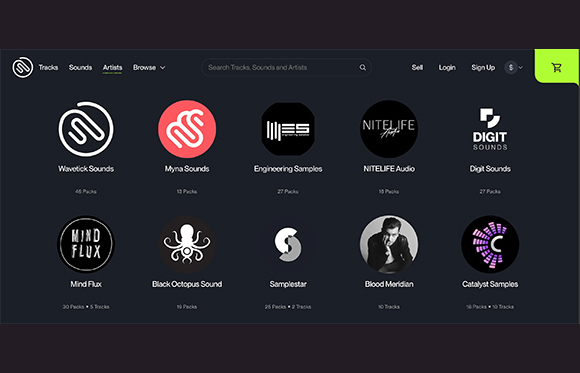Click the Sell link
This screenshot has width=580, height=373.
click(417, 67)
